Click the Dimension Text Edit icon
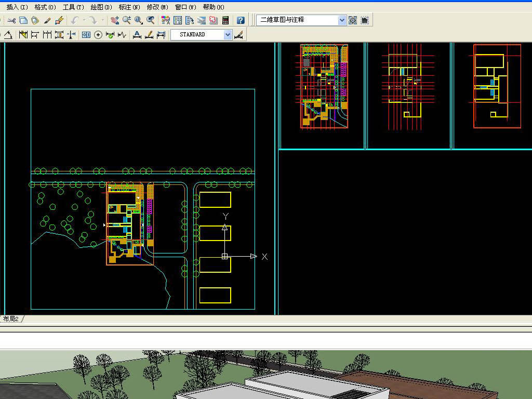The image size is (532, 399). (x=149, y=35)
